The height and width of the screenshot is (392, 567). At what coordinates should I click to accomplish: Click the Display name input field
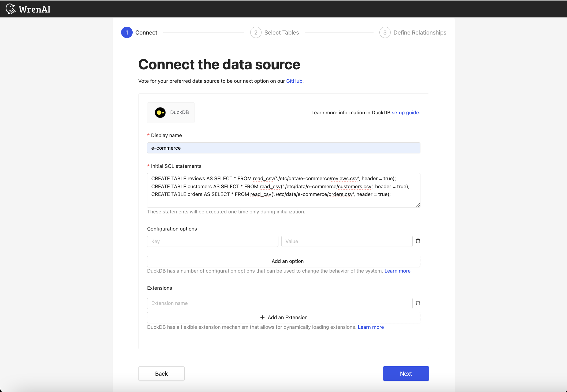(283, 148)
